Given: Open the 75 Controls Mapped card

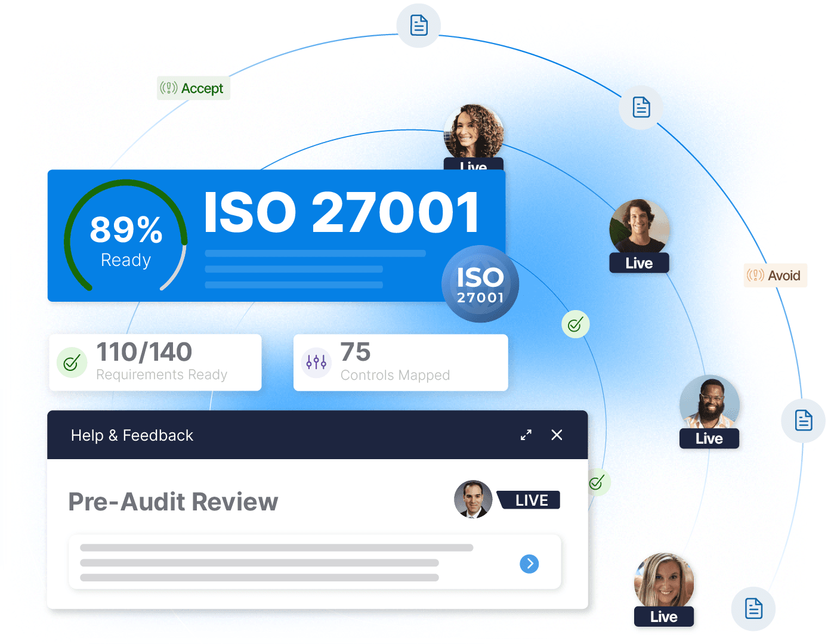Looking at the screenshot, I should (x=400, y=363).
